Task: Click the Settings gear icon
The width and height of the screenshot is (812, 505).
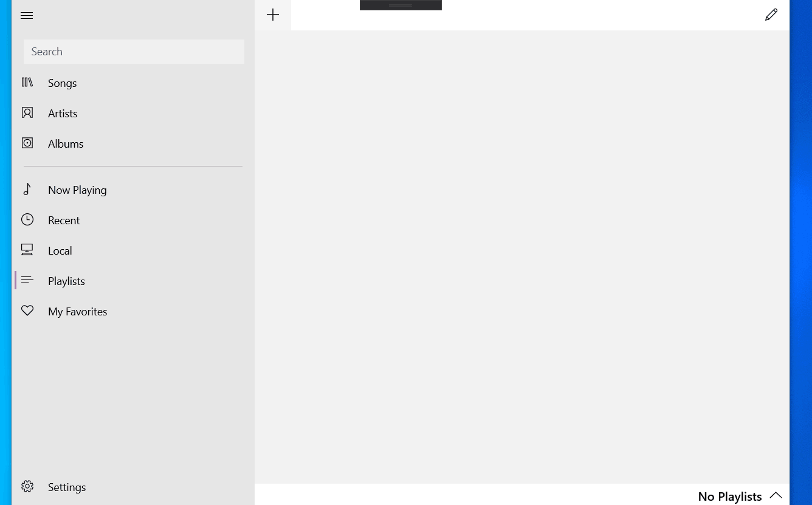Action: (27, 486)
